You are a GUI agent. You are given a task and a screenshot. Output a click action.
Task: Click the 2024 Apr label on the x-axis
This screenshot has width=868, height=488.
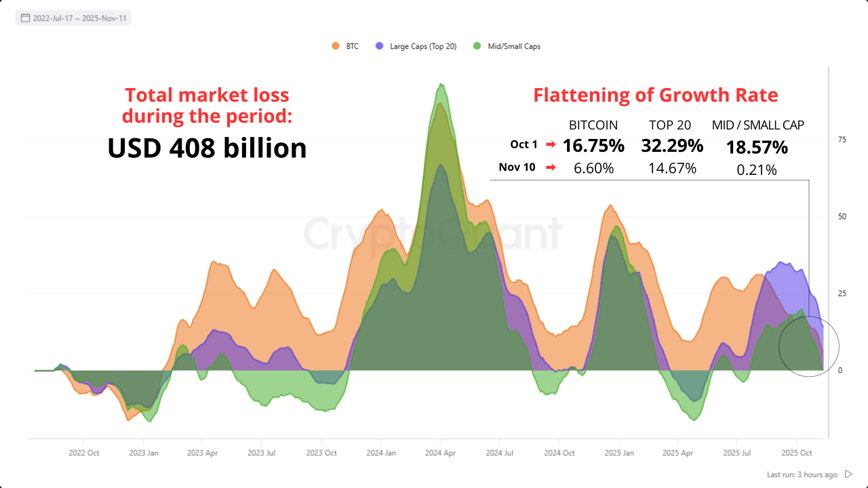(441, 453)
